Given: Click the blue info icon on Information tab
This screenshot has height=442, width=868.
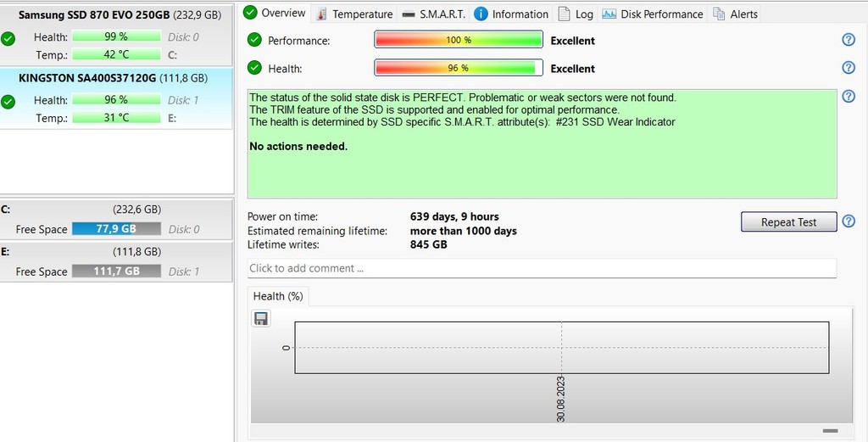Looking at the screenshot, I should pyautogui.click(x=481, y=14).
